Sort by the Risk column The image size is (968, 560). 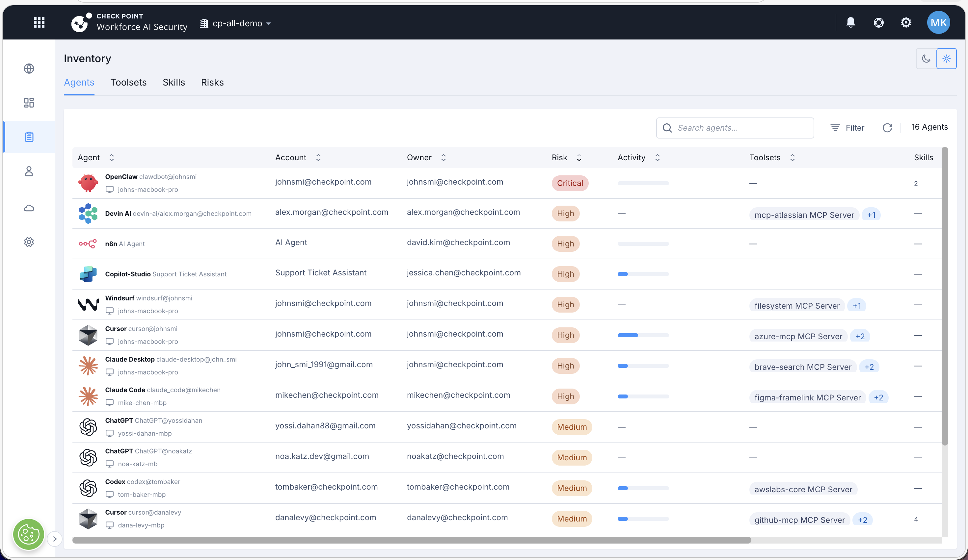pos(579,157)
